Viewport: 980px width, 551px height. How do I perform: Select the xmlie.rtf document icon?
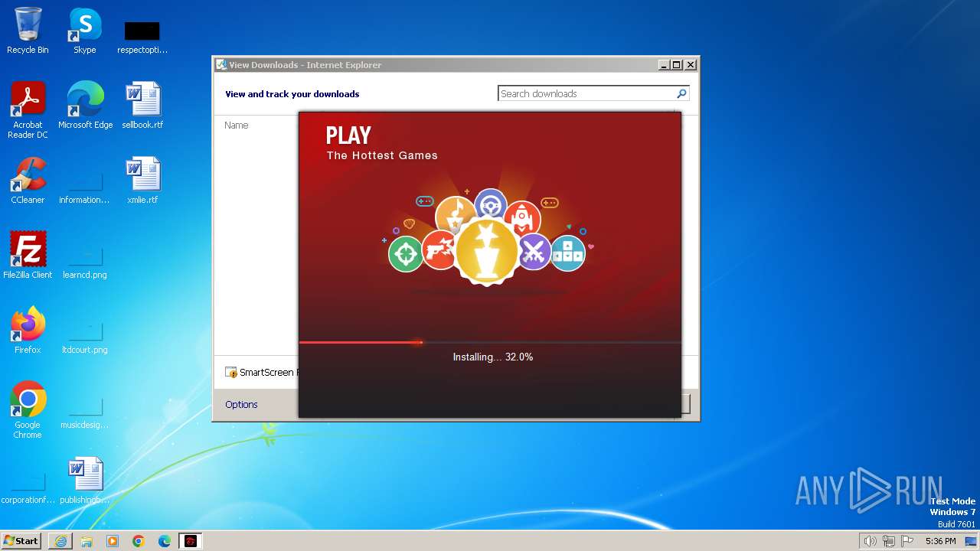point(142,180)
